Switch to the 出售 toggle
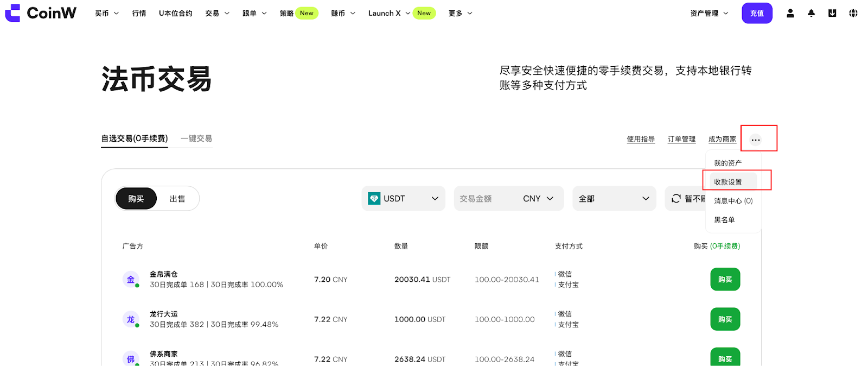This screenshot has width=868, height=366. tap(177, 199)
